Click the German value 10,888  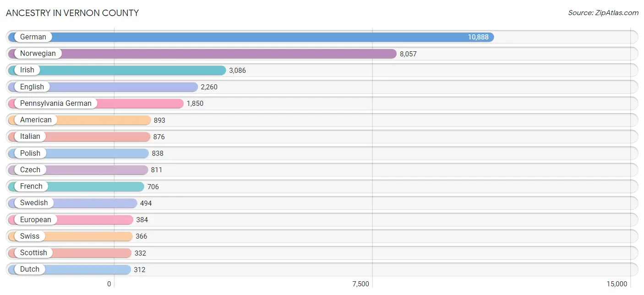(478, 37)
